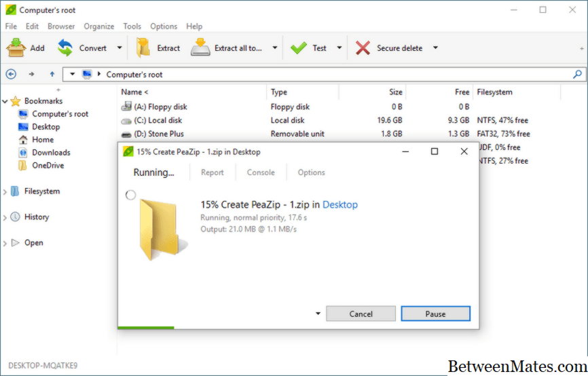The height and width of the screenshot is (376, 588).
Task: Click the plus at toolbar's right end
Action: [582, 48]
